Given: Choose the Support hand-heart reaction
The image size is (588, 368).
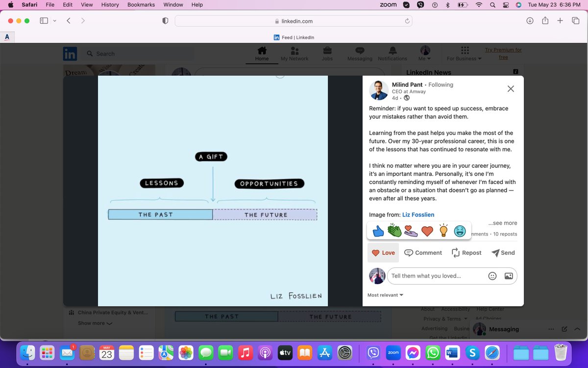Looking at the screenshot, I should pos(411,231).
